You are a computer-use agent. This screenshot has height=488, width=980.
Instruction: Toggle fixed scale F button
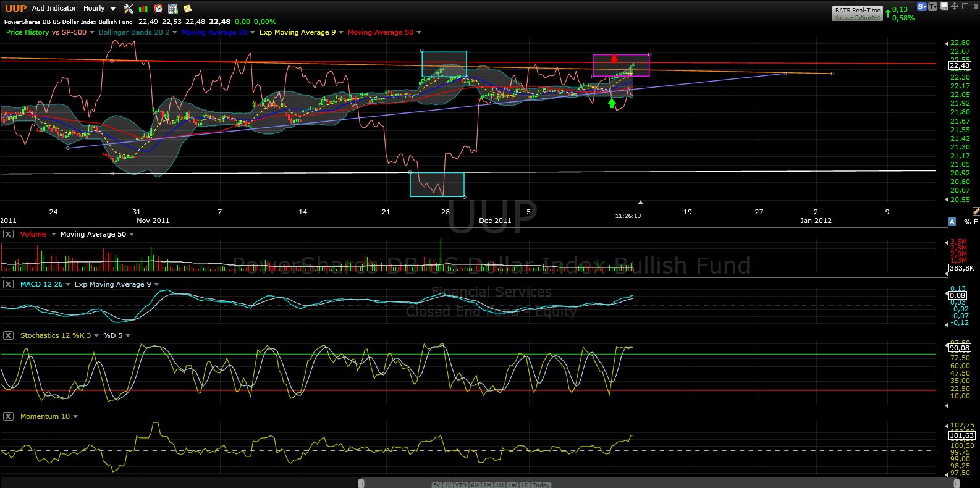[x=976, y=222]
